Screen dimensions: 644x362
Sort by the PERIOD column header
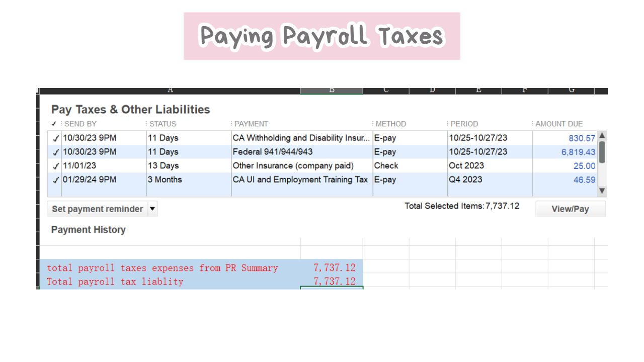464,124
